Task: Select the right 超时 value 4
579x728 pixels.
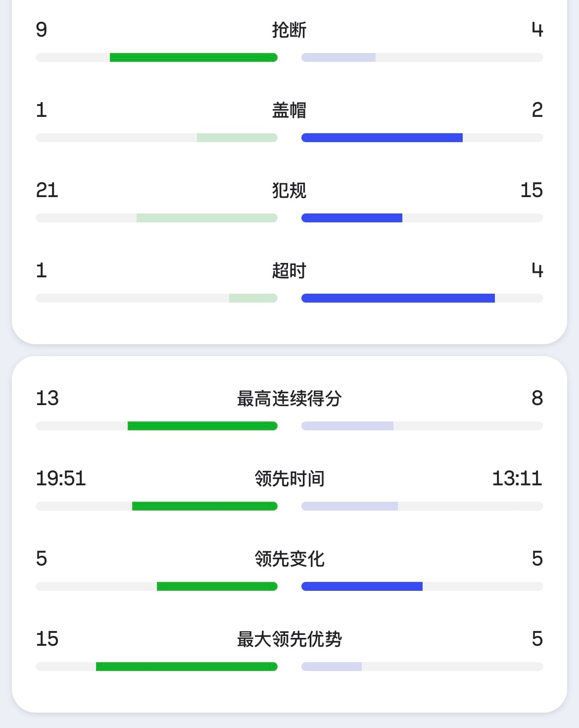Action: point(537,270)
